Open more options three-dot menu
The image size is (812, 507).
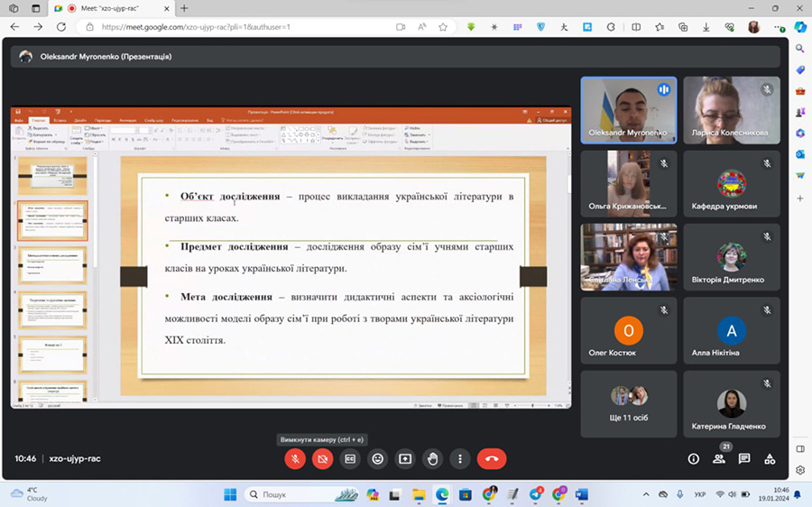460,458
